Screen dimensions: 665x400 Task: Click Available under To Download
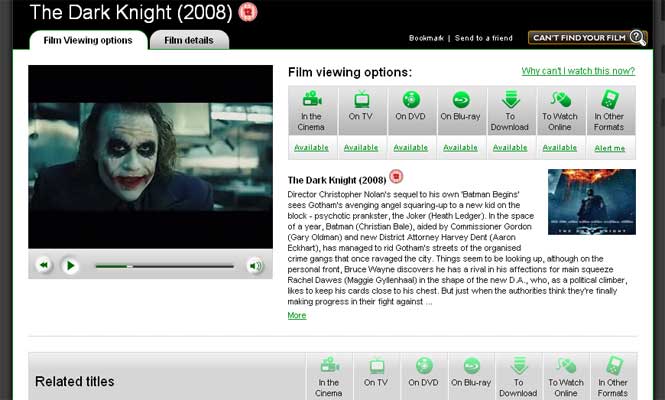point(510,148)
